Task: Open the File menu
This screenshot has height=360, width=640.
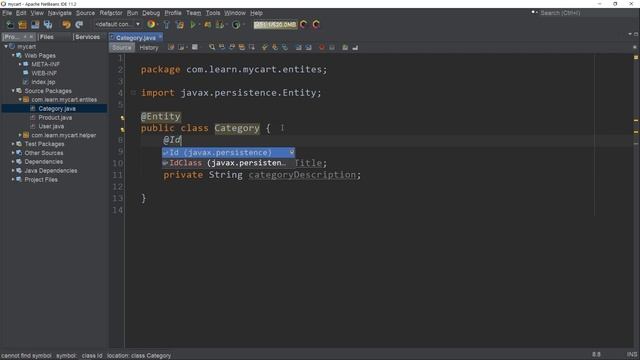Action: coord(7,13)
